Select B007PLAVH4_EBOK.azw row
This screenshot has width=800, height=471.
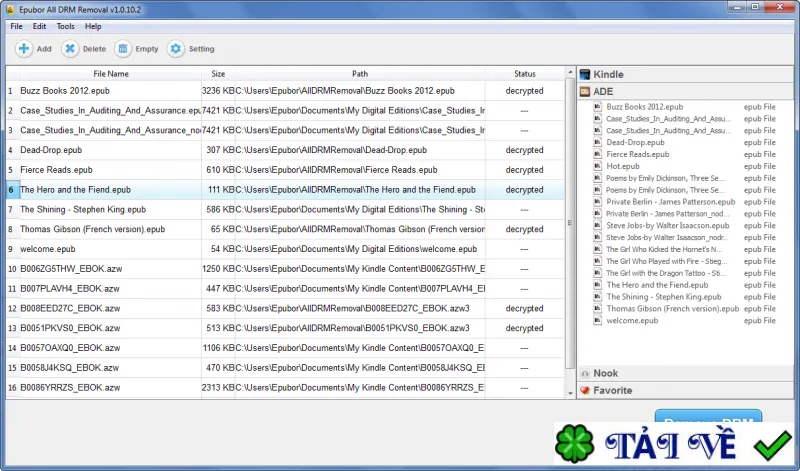click(x=285, y=289)
